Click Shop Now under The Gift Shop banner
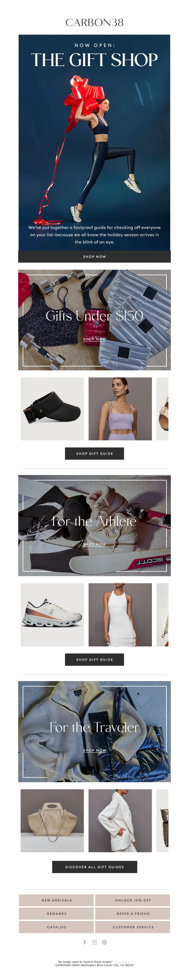189x980 pixels. pyautogui.click(x=94, y=256)
